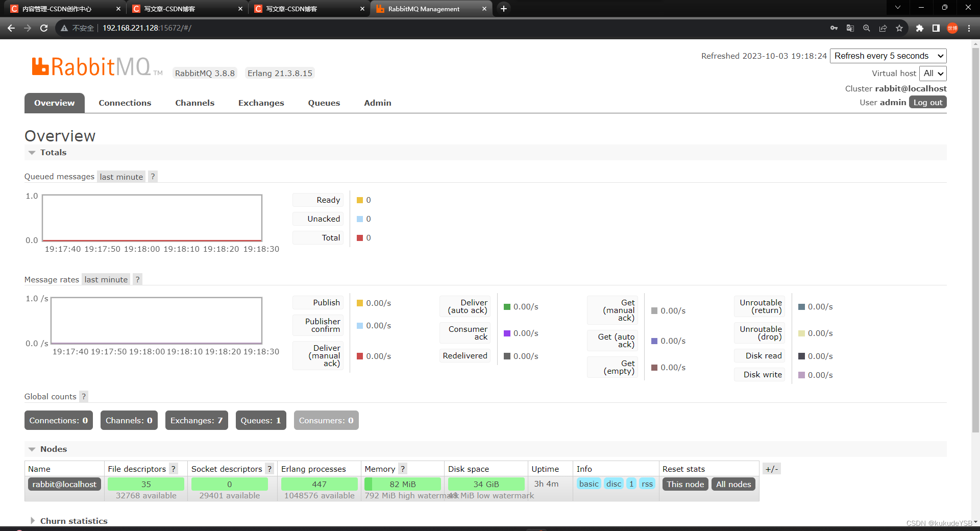Click the yellow Ready color swatch
This screenshot has height=531, width=980.
coord(360,200)
